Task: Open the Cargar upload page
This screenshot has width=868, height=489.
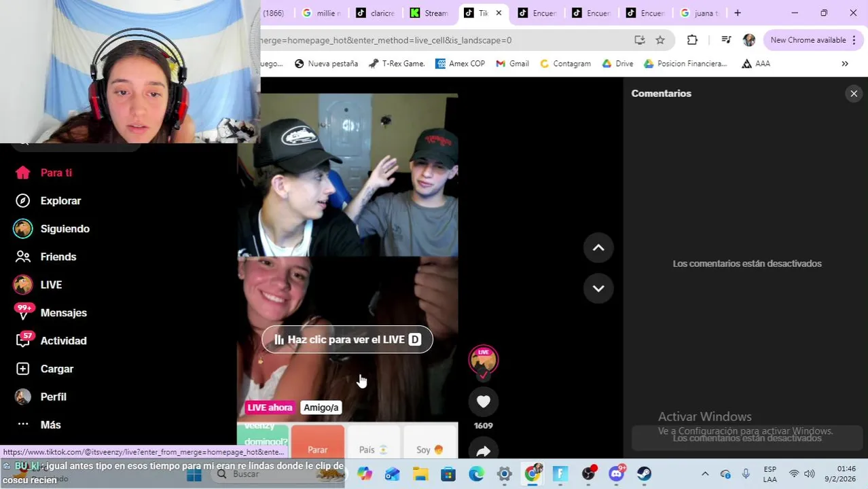Action: [x=44, y=369]
